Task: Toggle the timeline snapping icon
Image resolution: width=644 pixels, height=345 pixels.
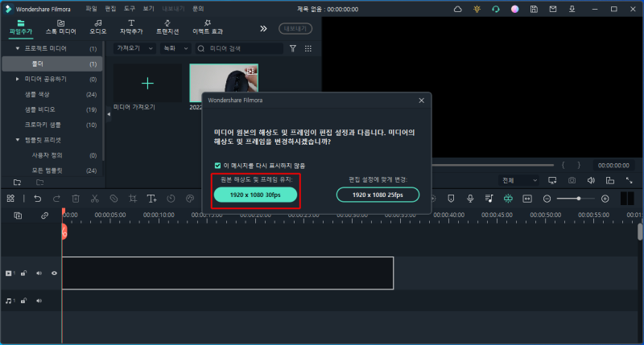Action: point(508,199)
